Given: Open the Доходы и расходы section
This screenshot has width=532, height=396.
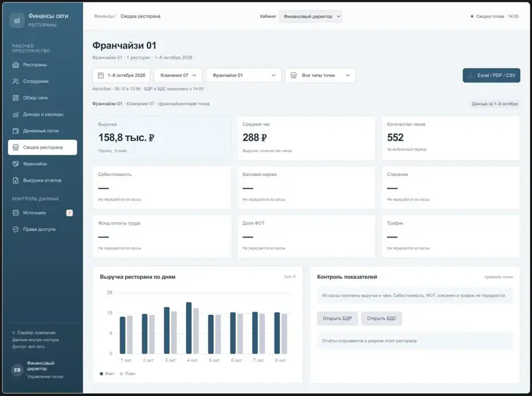Looking at the screenshot, I should click(42, 114).
